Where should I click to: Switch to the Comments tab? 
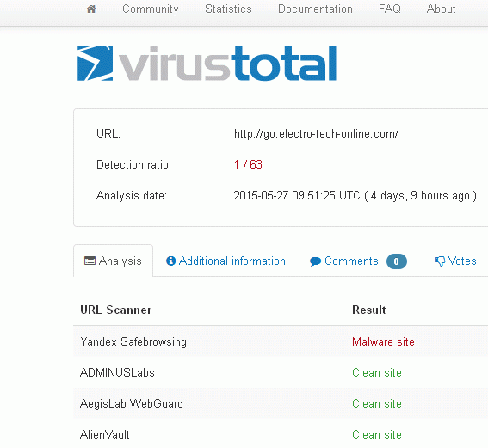pos(358,261)
